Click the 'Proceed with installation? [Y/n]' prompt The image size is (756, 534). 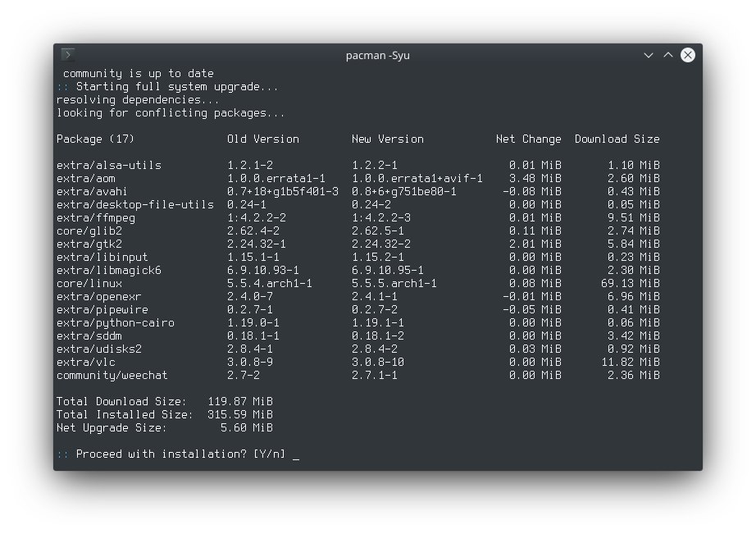(x=181, y=454)
